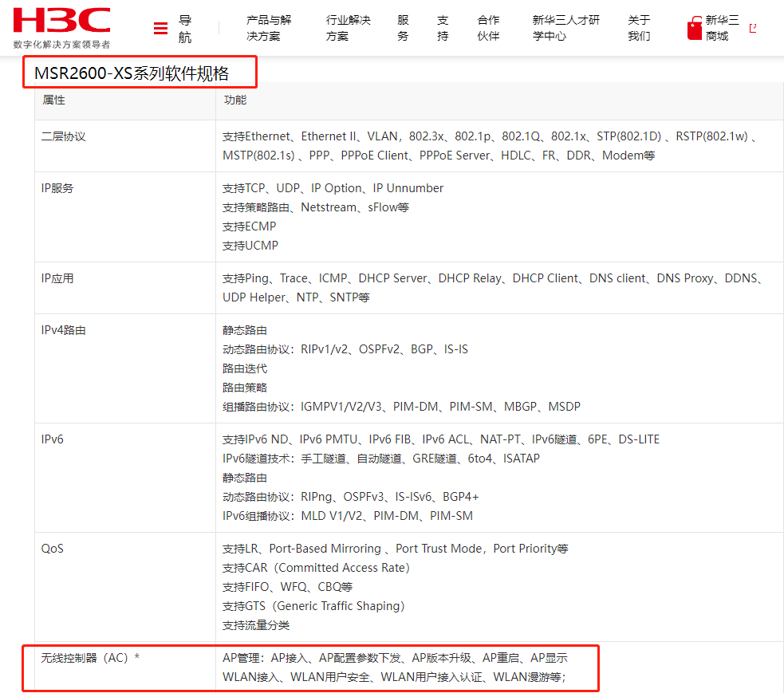The width and height of the screenshot is (784, 693).
Task: Open the 产品与解决方案 menu
Action: pyautogui.click(x=269, y=28)
